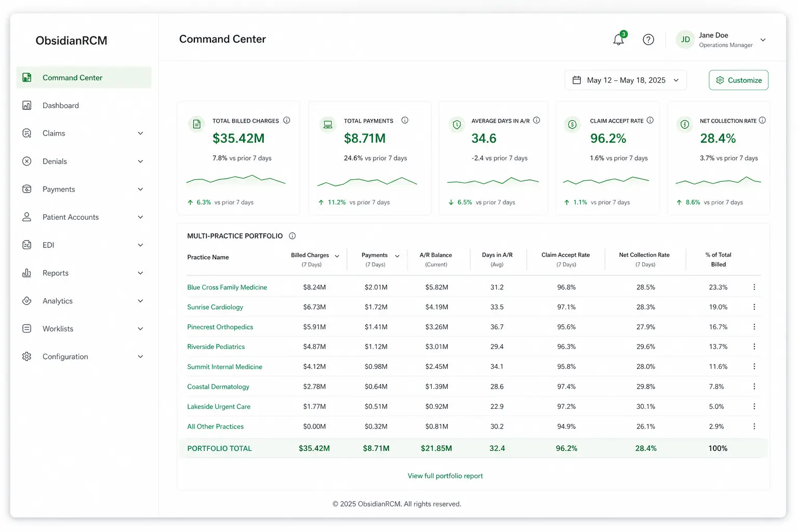Open the Sunrise Cardiology practice link
This screenshot has width=798, height=532.
click(x=215, y=307)
